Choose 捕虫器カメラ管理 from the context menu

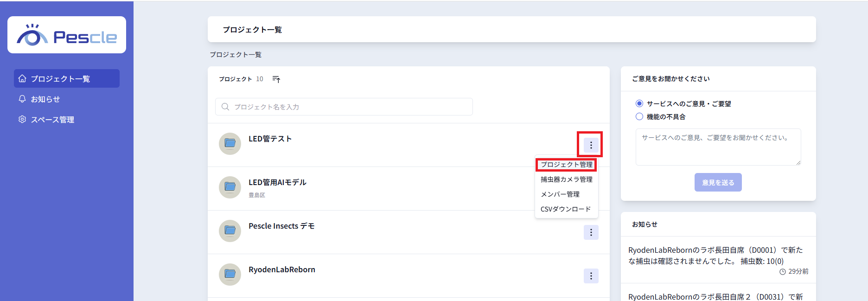pos(566,179)
